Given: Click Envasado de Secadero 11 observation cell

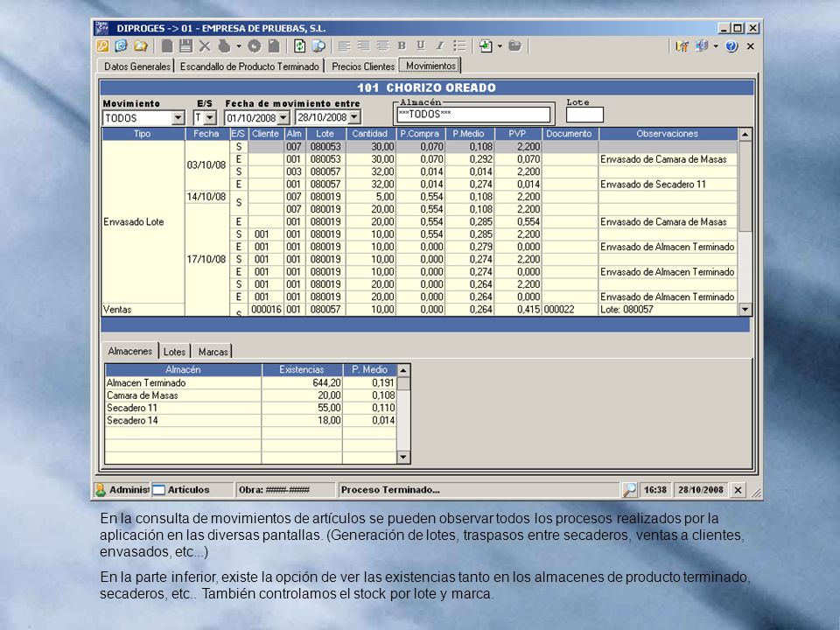Looking at the screenshot, I should [x=668, y=185].
